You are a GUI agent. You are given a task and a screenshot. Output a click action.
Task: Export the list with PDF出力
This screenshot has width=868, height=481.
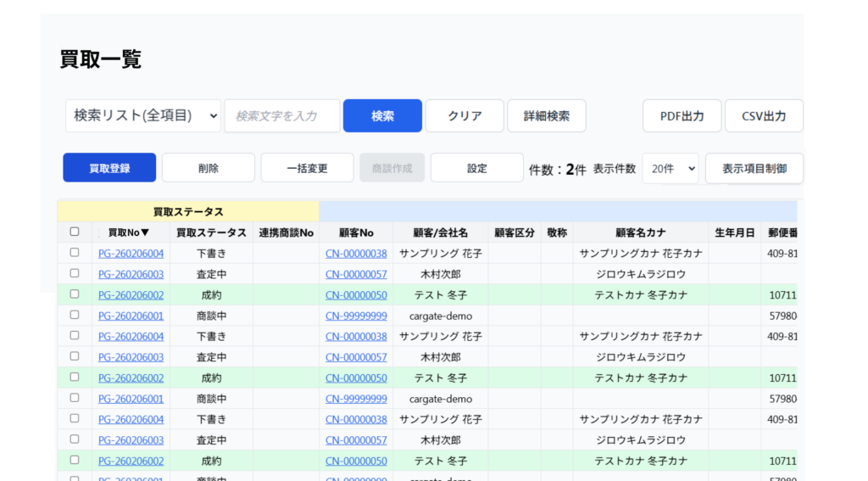[x=682, y=116]
